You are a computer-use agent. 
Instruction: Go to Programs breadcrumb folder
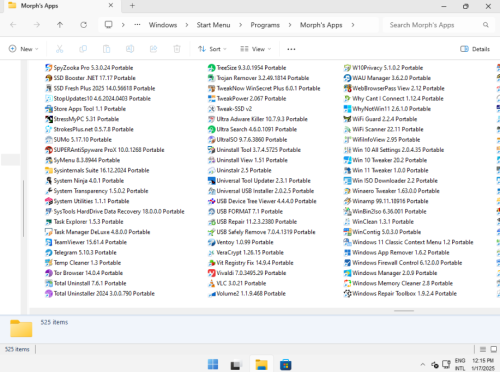coord(265,25)
